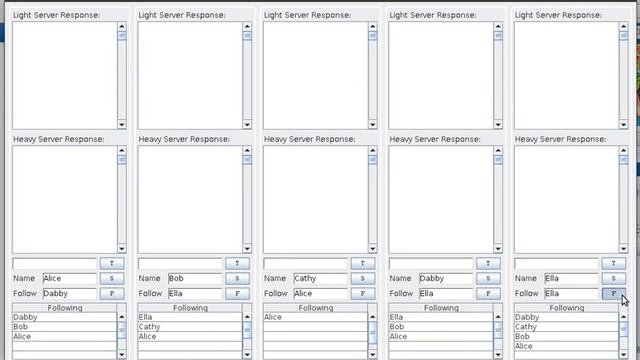This screenshot has height=360, width=640.
Task: Select Alice in Alice's Following list
Action: click(x=64, y=337)
